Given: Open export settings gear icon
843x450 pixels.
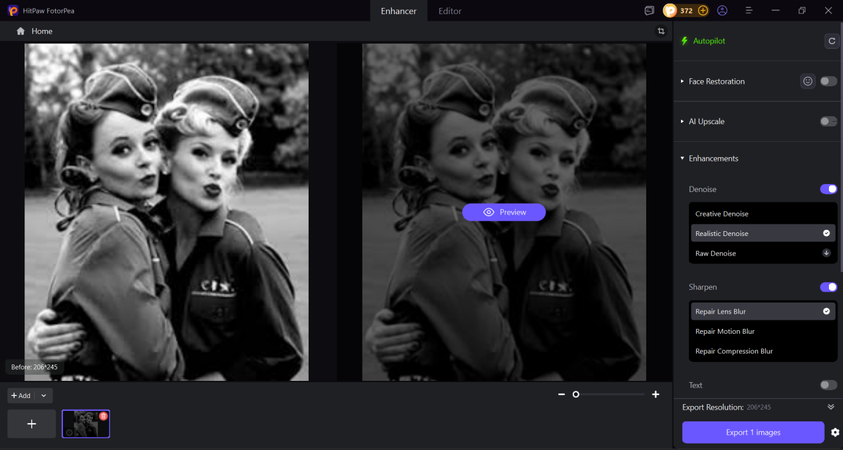Looking at the screenshot, I should point(835,432).
